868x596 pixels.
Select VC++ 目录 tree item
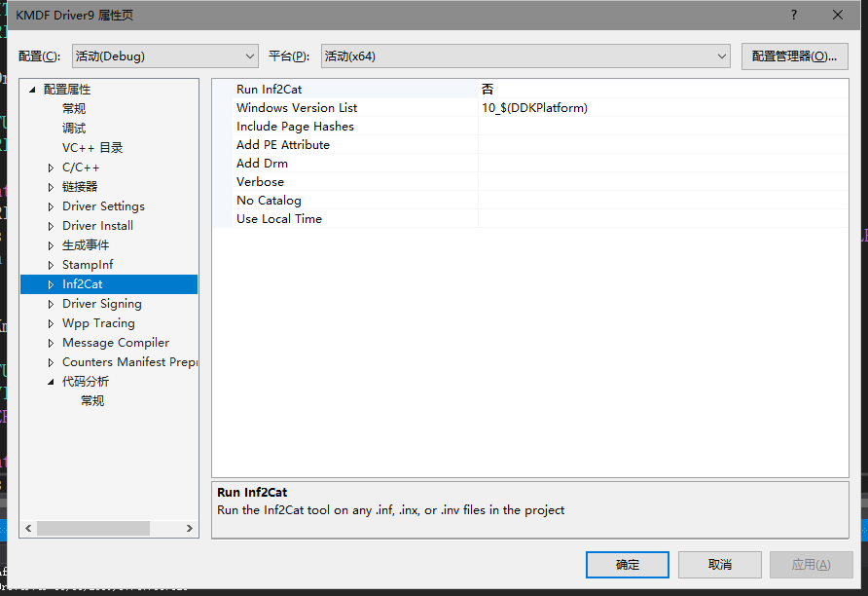pos(92,147)
